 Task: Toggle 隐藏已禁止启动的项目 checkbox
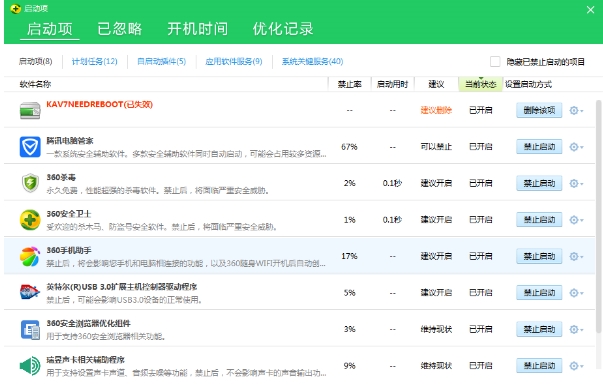[x=495, y=62]
